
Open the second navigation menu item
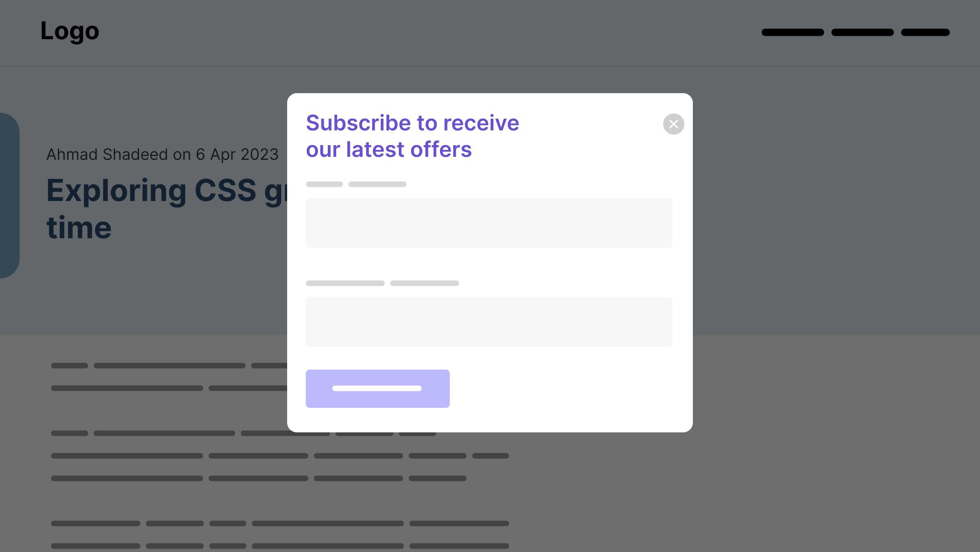pyautogui.click(x=862, y=32)
